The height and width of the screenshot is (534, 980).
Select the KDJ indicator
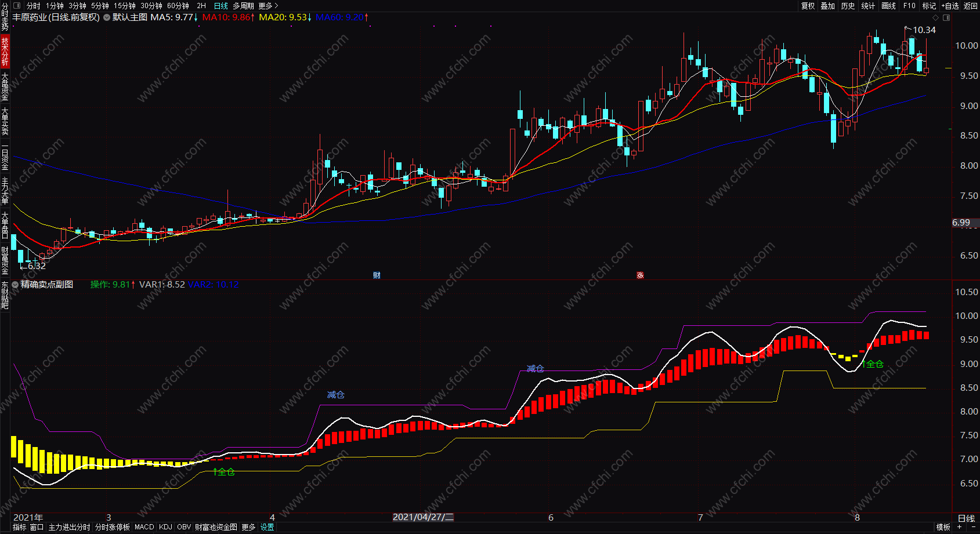pos(165,527)
